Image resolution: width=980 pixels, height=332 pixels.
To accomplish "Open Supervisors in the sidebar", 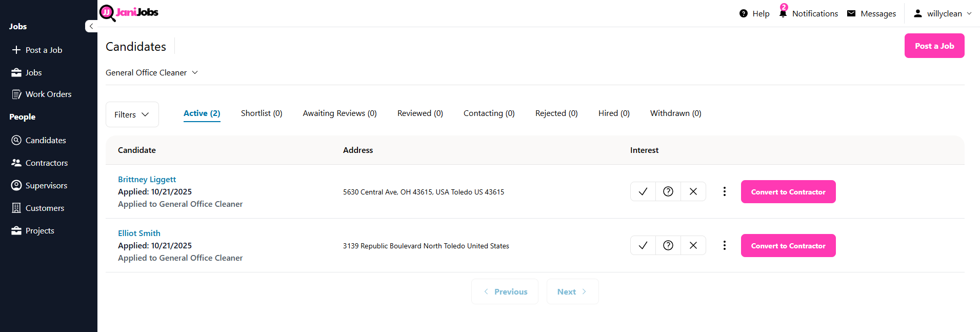I will pyautogui.click(x=39, y=185).
